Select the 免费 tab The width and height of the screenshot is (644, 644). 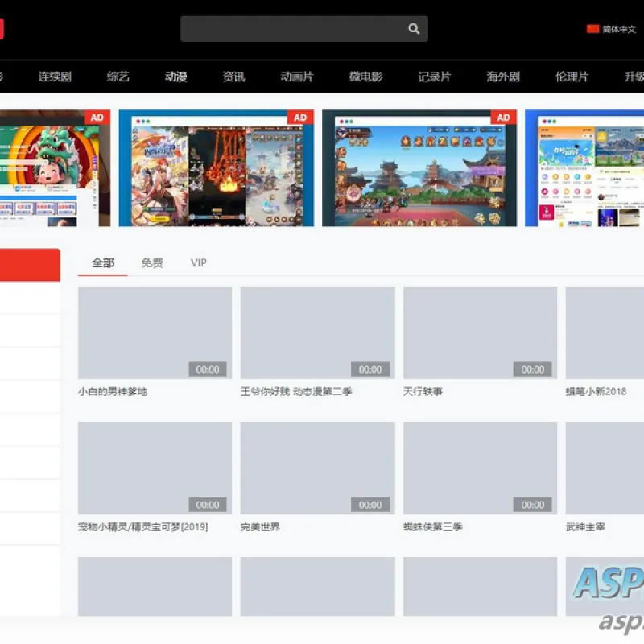pos(152,263)
